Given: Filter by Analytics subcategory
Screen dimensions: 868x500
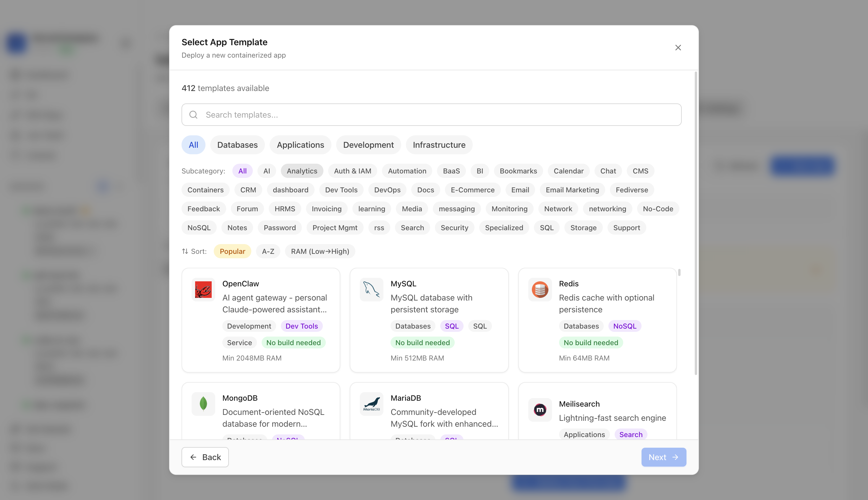Looking at the screenshot, I should pyautogui.click(x=302, y=171).
